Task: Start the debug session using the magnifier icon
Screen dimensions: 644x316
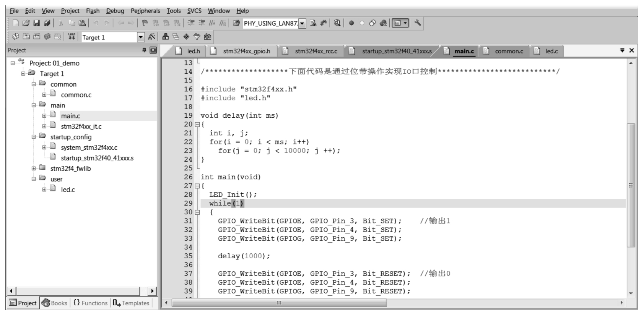Action: [337, 23]
